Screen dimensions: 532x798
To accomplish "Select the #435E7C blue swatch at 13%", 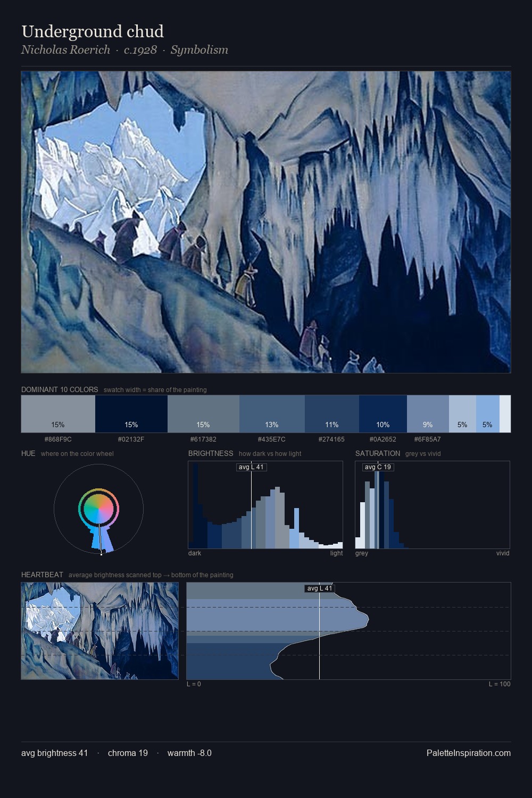I will (x=272, y=414).
